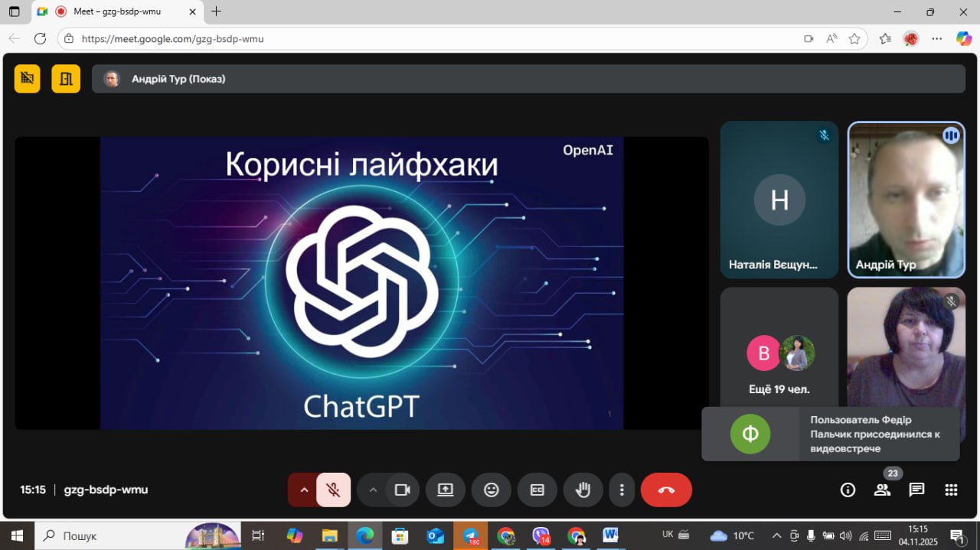Toggle the camera on or off
The height and width of the screenshot is (550, 980).
coord(403,490)
